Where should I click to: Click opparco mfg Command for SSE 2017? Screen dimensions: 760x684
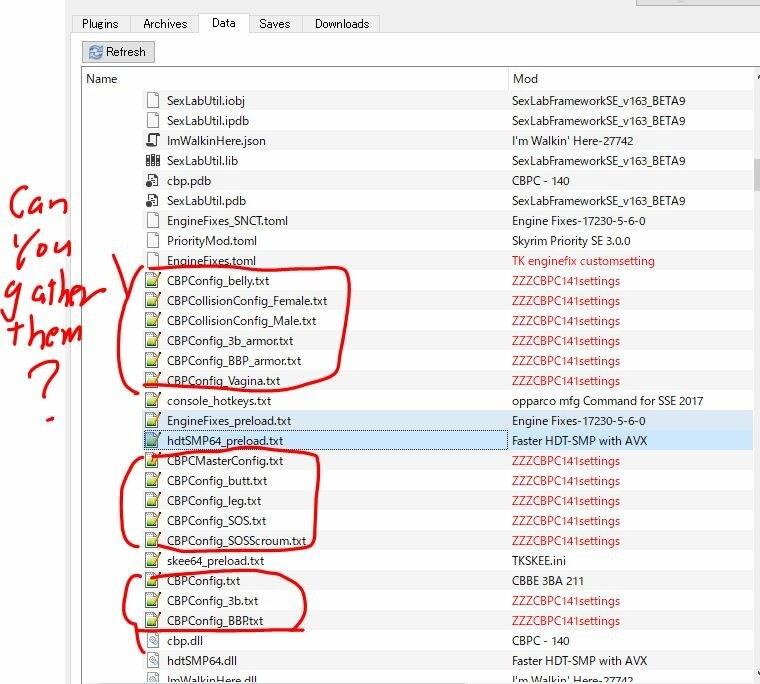click(x=607, y=401)
